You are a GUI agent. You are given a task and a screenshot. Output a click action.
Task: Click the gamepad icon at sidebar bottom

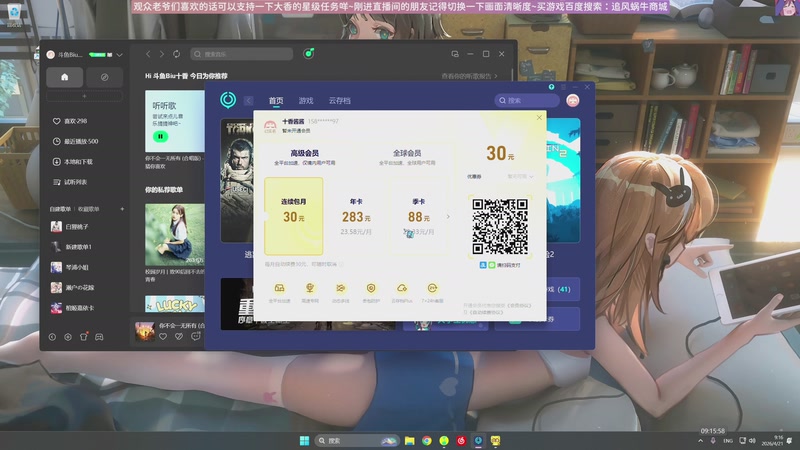(x=99, y=337)
